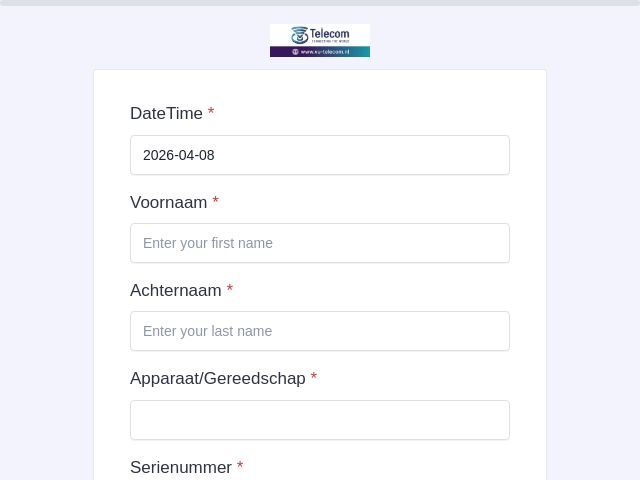Screen dimensions: 640x480
Task: Click the CONNECTING THE WORLD tagline under Telecom
Action: 331,41
